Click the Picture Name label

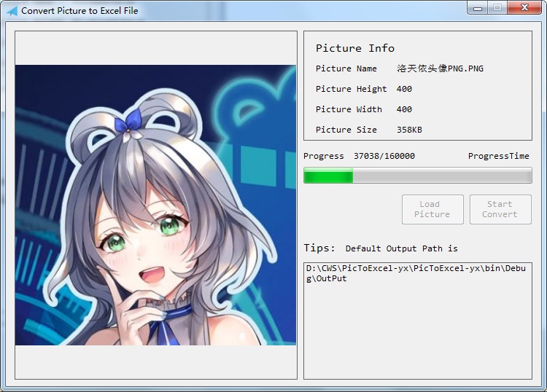point(346,68)
